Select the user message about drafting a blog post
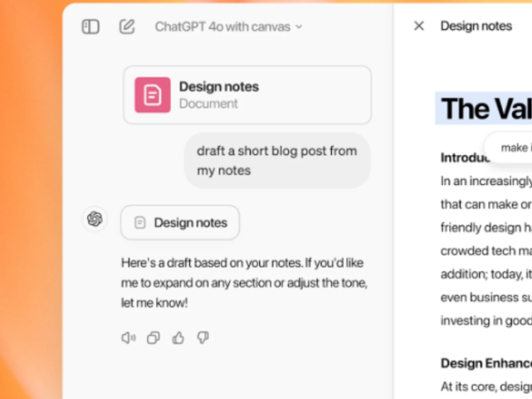The height and width of the screenshot is (399, 532). 277,160
